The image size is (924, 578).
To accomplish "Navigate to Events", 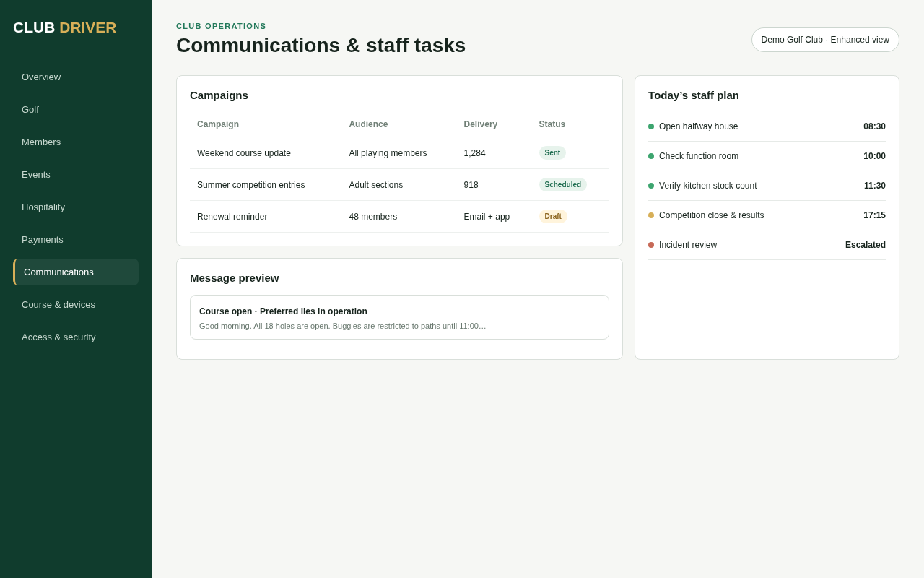I will [x=76, y=175].
